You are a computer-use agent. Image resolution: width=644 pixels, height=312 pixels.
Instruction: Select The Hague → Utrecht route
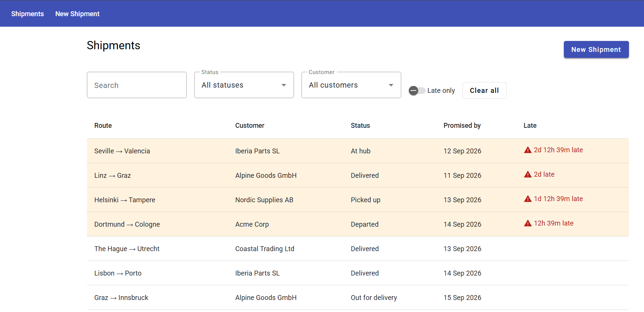coord(127,249)
